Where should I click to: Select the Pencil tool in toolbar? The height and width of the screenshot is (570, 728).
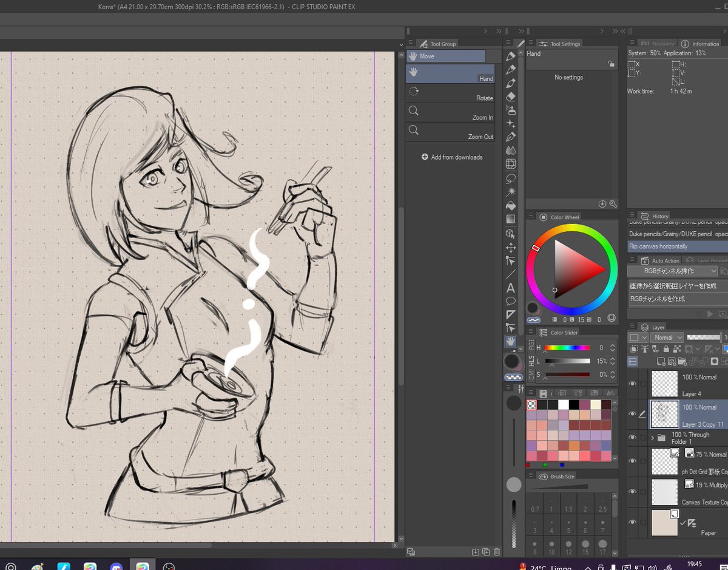511,70
